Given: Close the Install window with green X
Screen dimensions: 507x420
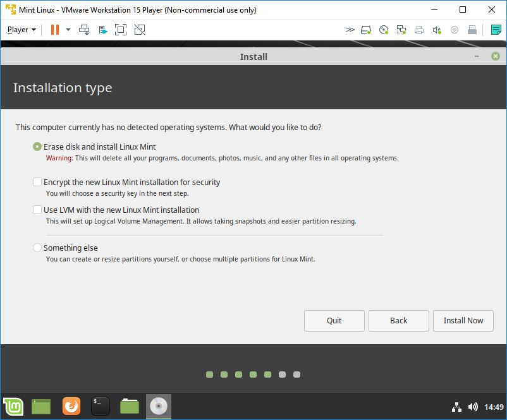Looking at the screenshot, I should pyautogui.click(x=496, y=57).
